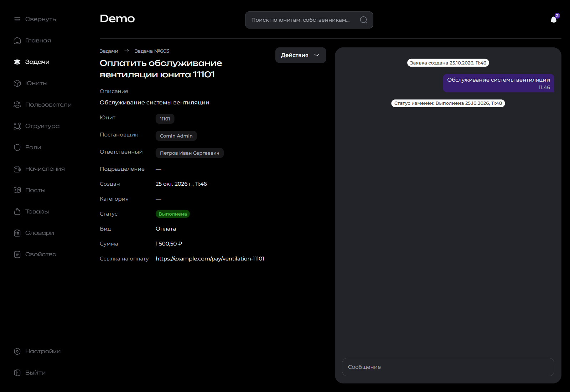Click the notification bell icon
The image size is (570, 392).
[x=554, y=20]
